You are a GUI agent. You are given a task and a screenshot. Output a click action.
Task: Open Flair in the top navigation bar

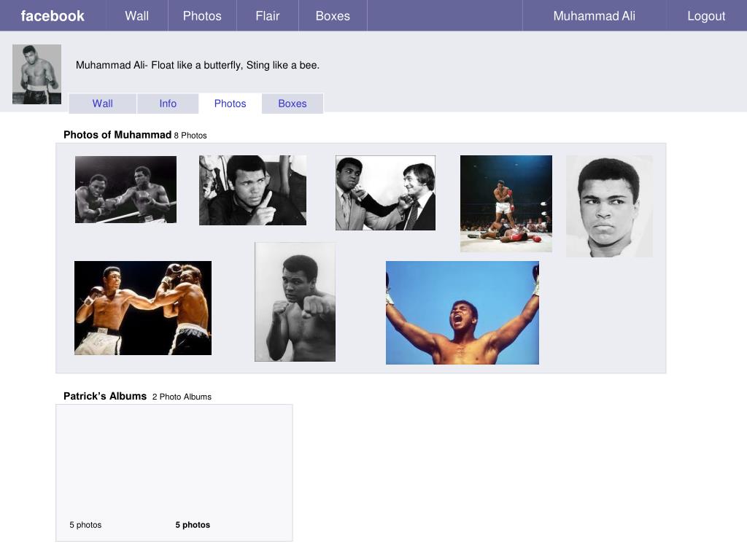(x=268, y=16)
